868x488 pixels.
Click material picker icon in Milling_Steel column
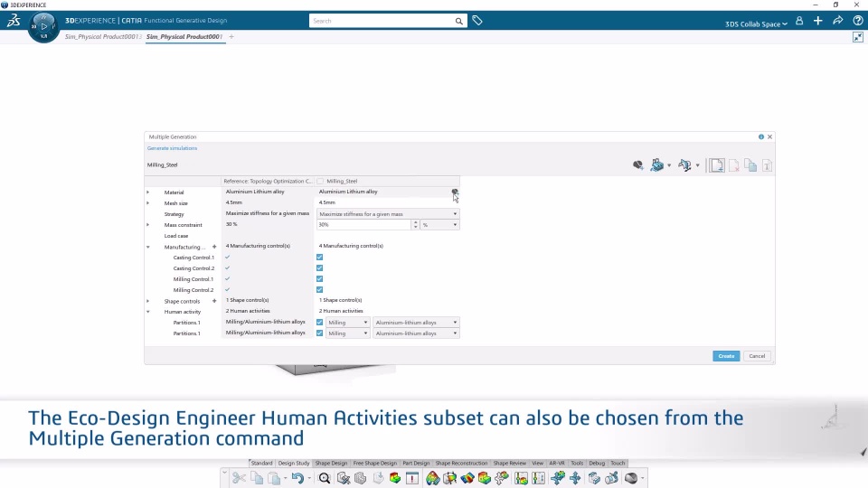coord(455,192)
